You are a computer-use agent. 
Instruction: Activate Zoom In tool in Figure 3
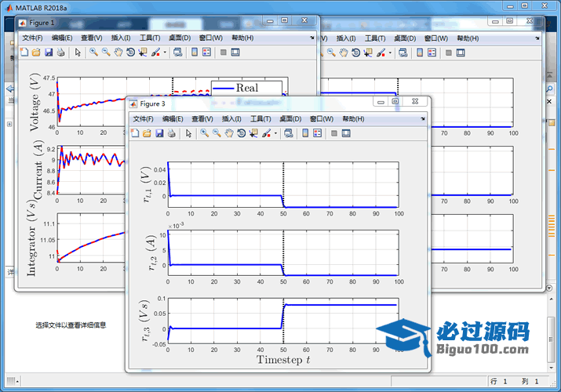(204, 133)
